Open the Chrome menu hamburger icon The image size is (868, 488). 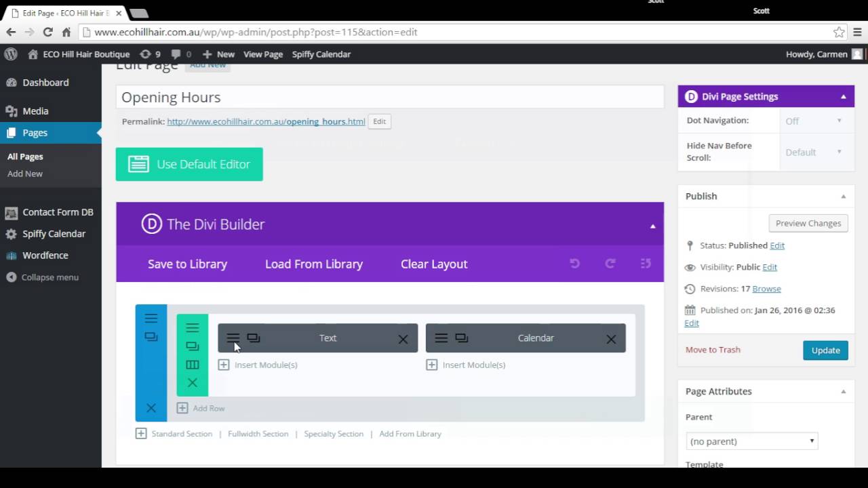857,32
